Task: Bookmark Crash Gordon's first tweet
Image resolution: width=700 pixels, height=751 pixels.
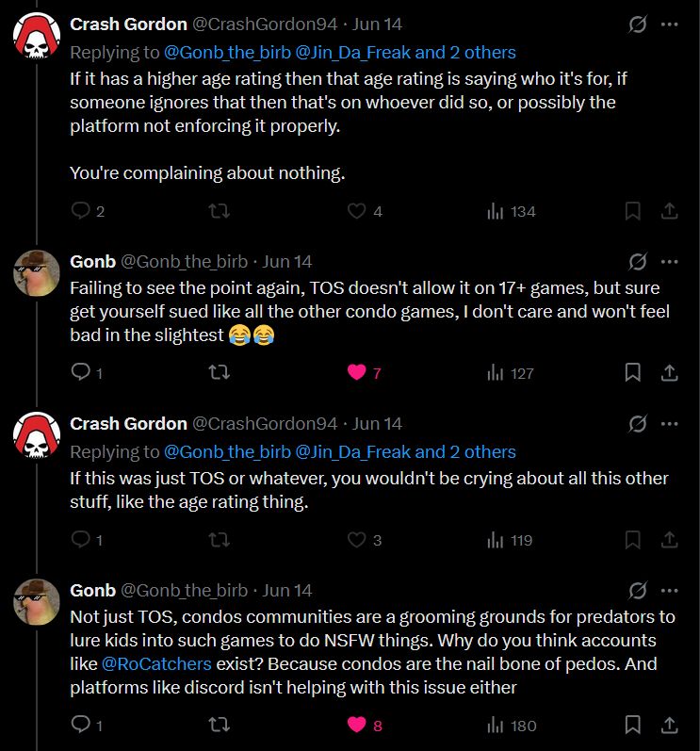Action: click(633, 211)
